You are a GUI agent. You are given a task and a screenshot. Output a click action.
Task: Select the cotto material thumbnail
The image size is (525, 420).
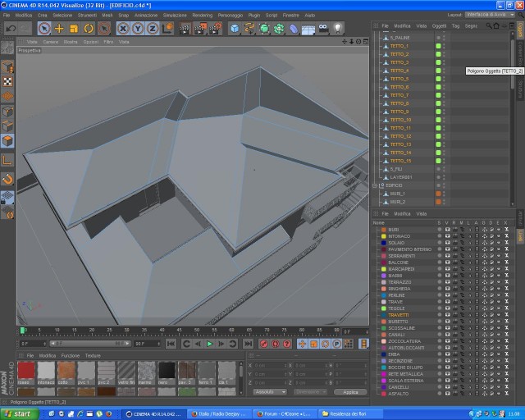click(x=66, y=371)
